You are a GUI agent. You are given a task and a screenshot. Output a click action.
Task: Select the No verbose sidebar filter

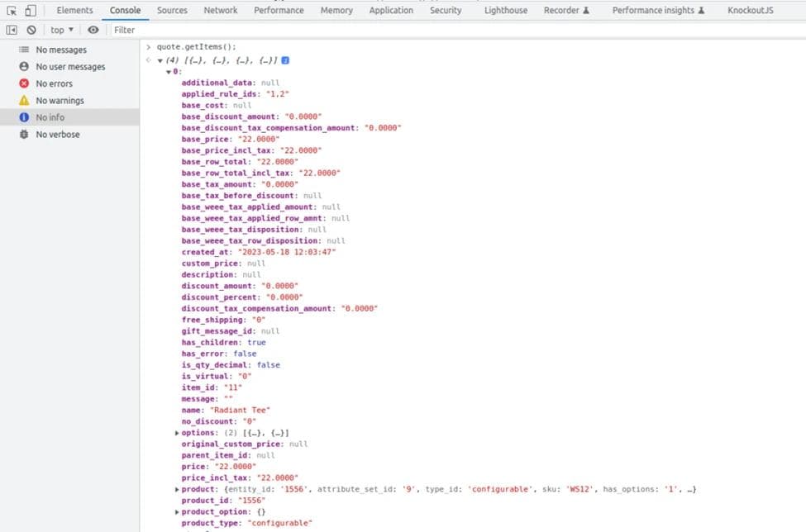[x=70, y=135]
